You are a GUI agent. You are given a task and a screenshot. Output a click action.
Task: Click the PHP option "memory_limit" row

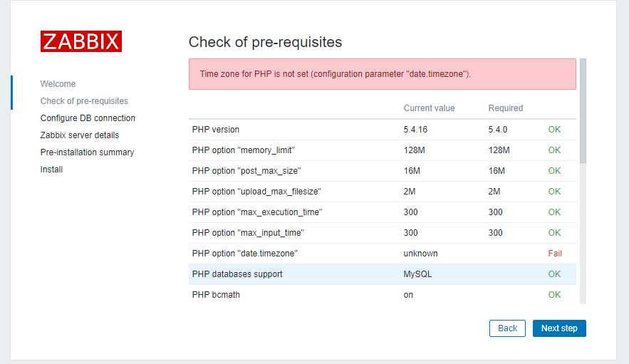[x=383, y=150]
